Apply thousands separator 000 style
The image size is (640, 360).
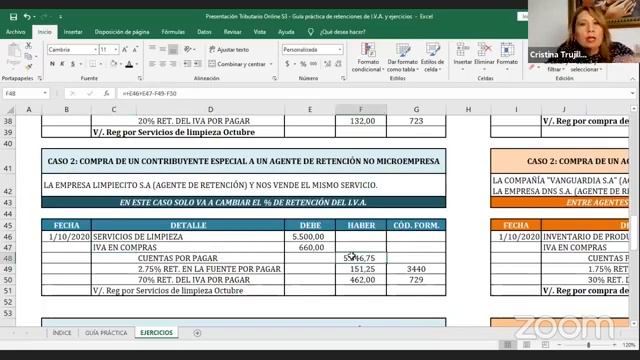click(x=313, y=64)
